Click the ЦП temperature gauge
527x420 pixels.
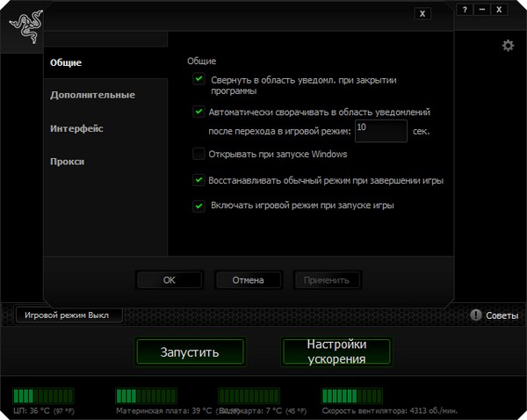click(43, 395)
